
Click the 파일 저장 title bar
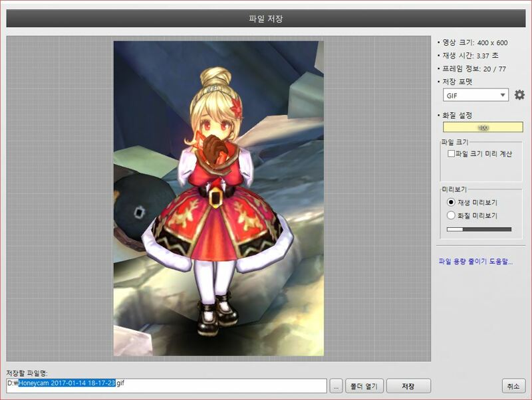[265, 19]
